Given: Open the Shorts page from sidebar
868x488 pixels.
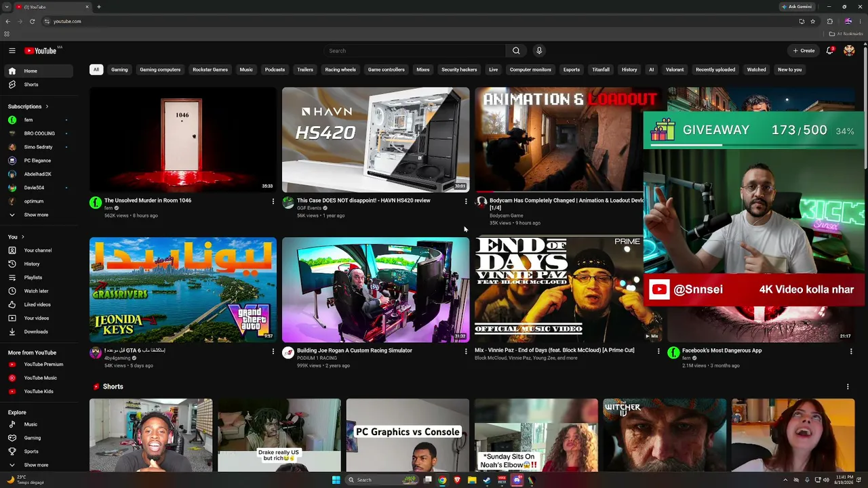Looking at the screenshot, I should pyautogui.click(x=39, y=85).
